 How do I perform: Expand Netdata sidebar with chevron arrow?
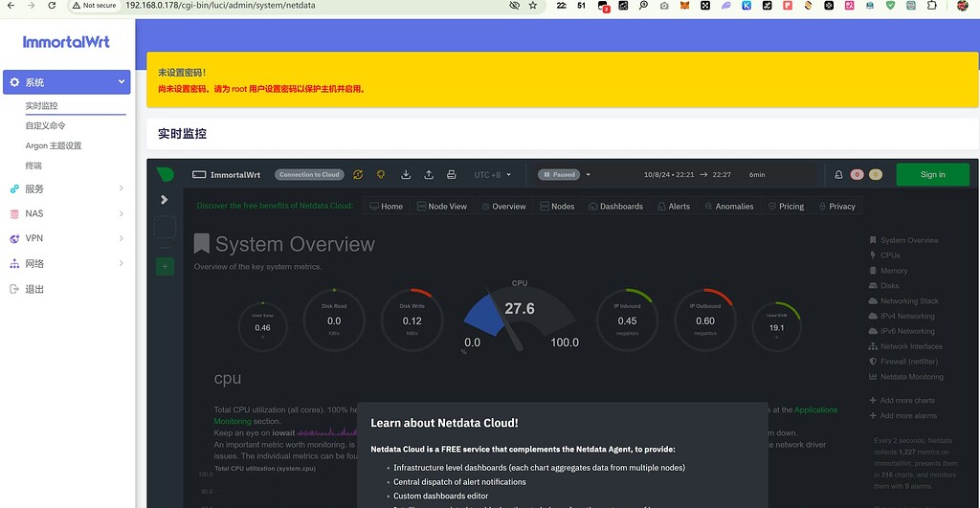pyautogui.click(x=165, y=200)
